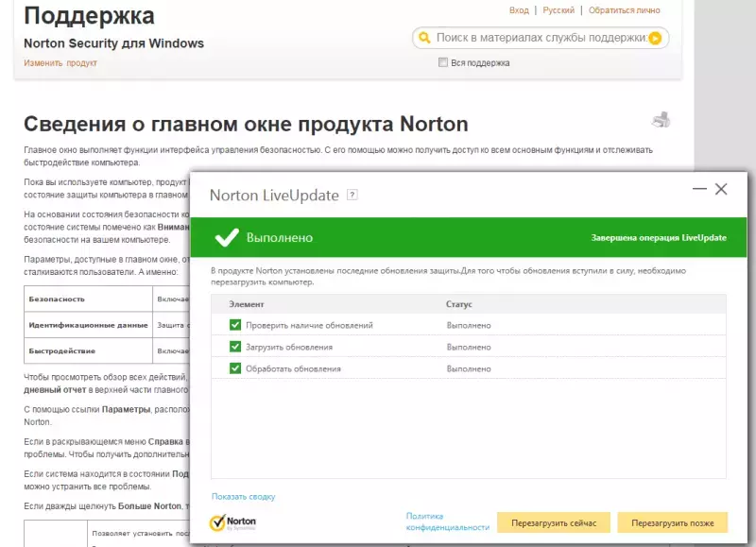The height and width of the screenshot is (547, 756).
Task: Click the Русский language link
Action: click(558, 10)
